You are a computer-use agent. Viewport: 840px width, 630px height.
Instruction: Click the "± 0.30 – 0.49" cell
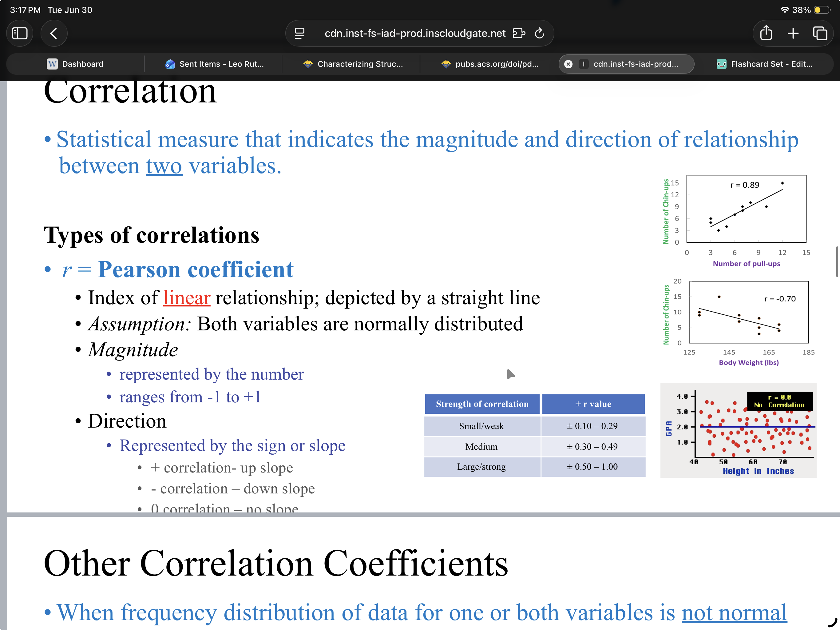tap(592, 446)
